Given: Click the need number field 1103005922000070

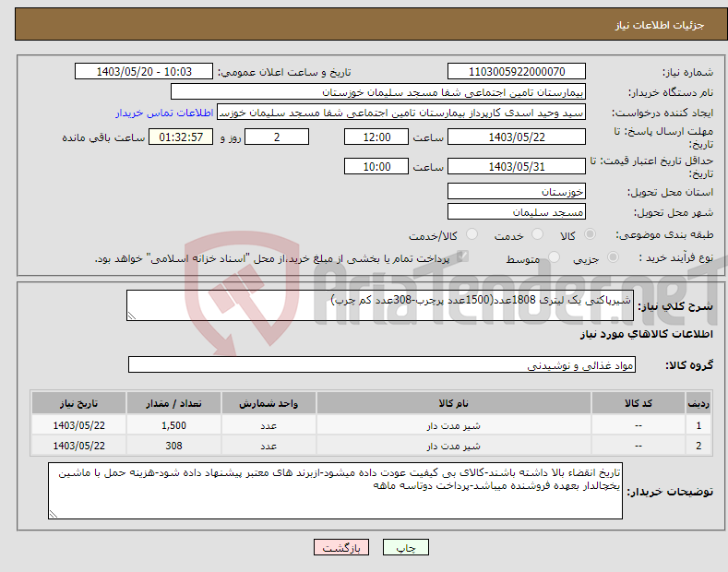Looking at the screenshot, I should [x=517, y=72].
